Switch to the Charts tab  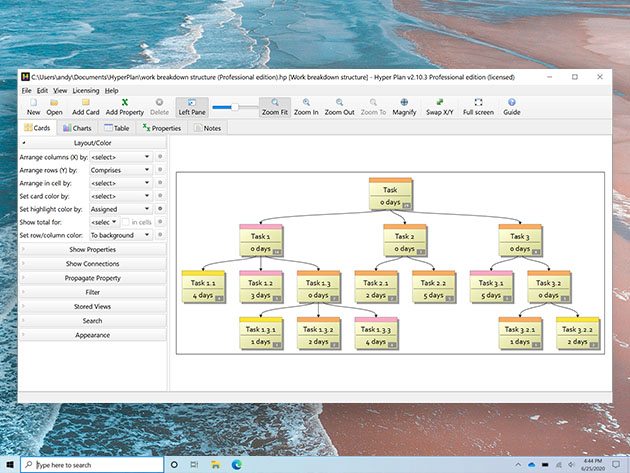coord(77,128)
